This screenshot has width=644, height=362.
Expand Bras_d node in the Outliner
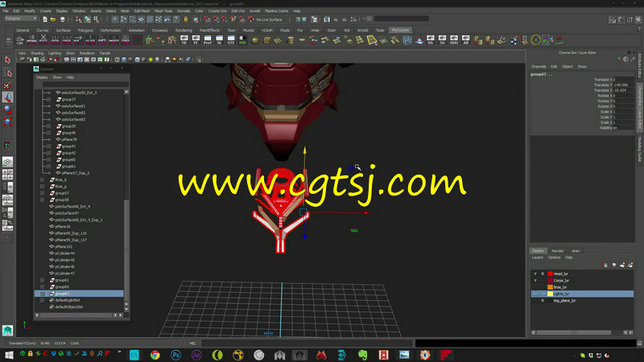pos(43,179)
